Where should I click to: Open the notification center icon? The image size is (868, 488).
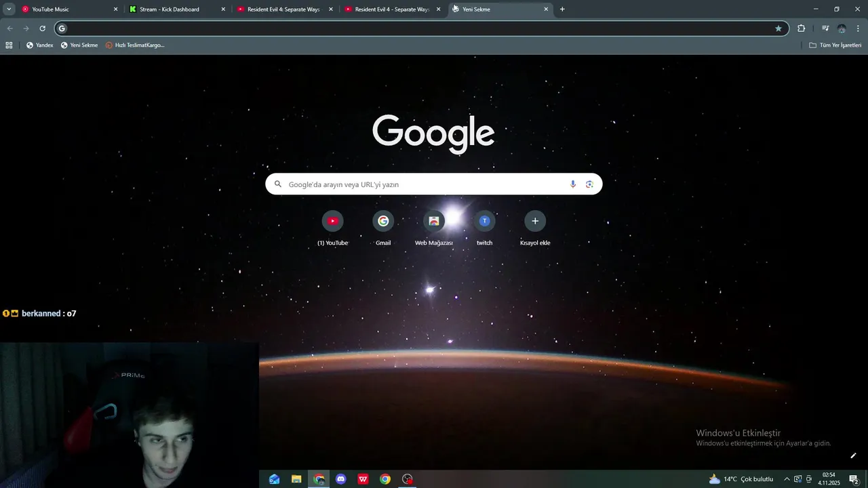tap(854, 479)
